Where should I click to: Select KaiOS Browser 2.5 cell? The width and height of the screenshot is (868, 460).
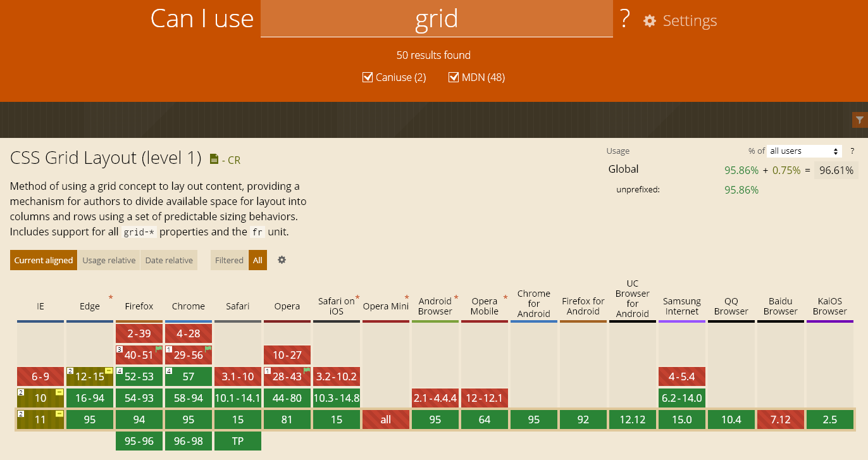click(830, 420)
